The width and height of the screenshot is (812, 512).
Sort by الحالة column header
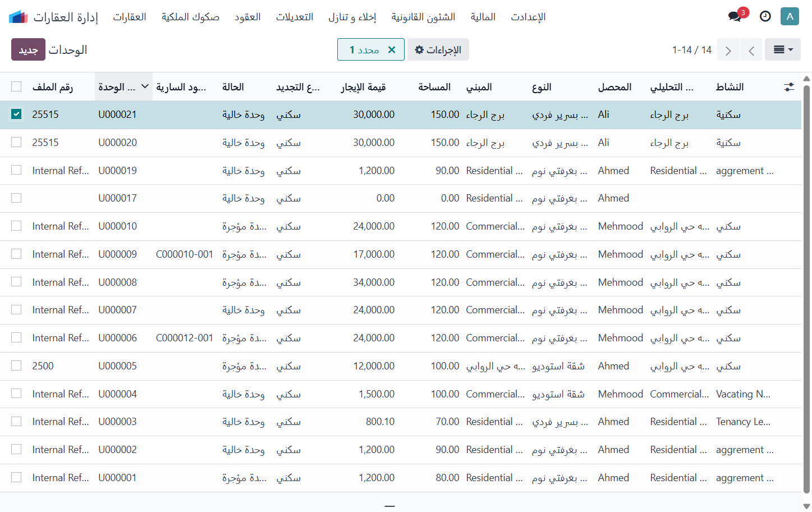233,86
